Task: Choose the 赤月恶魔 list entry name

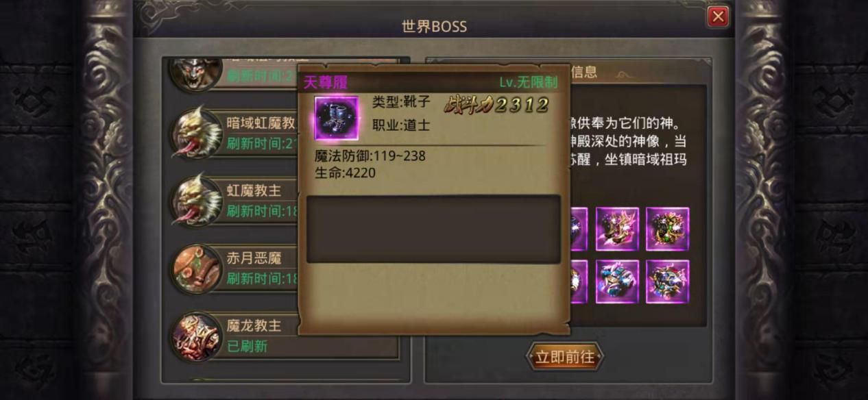Action: [x=254, y=258]
